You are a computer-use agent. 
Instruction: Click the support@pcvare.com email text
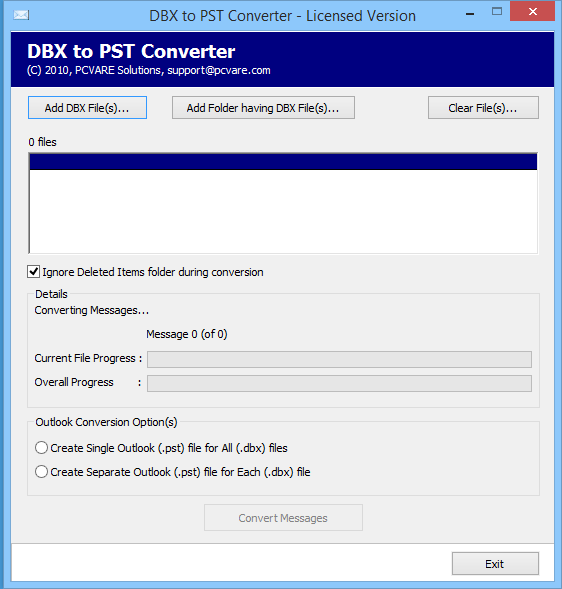[x=219, y=71]
